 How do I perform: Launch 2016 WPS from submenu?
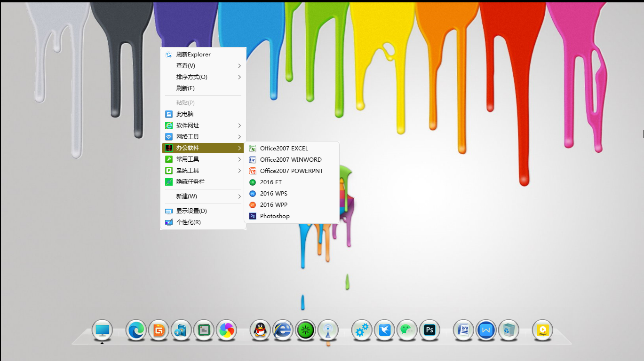coord(292,194)
